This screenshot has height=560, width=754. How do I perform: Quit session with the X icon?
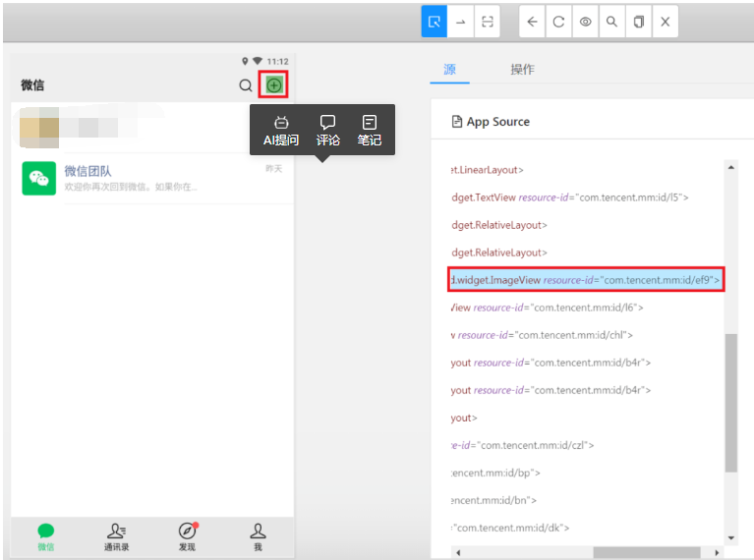click(666, 22)
